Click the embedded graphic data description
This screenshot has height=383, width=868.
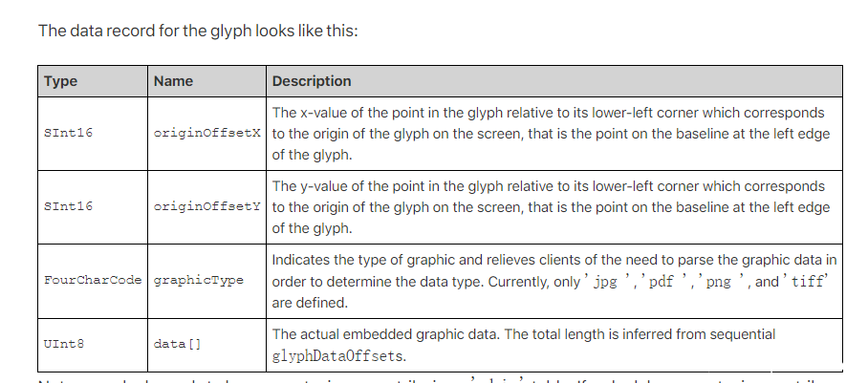coord(523,344)
